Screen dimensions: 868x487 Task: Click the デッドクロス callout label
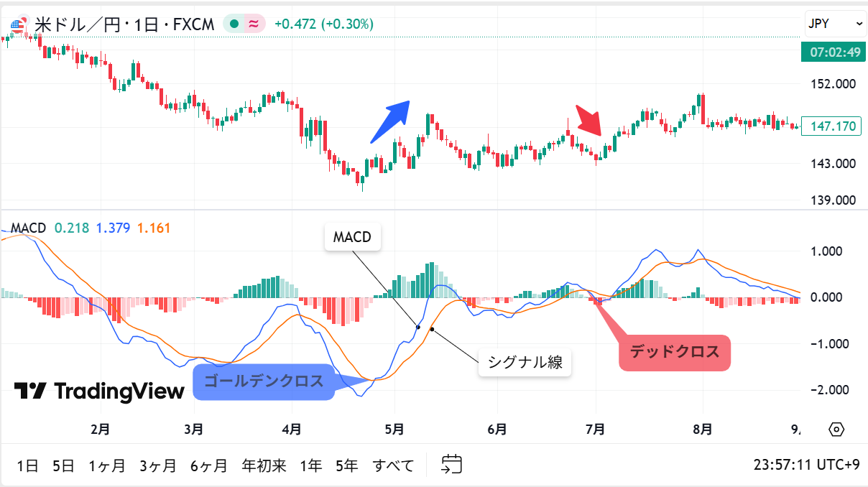pos(674,352)
